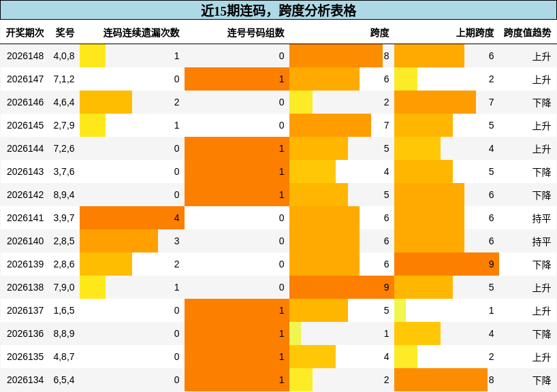Click the table title 近15期连码，跨度分析表格

click(278, 10)
